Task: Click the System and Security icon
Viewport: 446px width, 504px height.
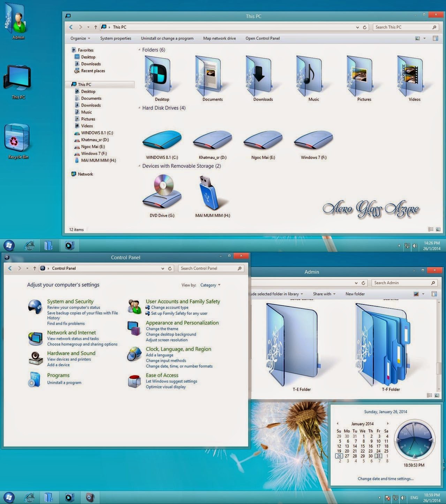Action: click(x=35, y=307)
